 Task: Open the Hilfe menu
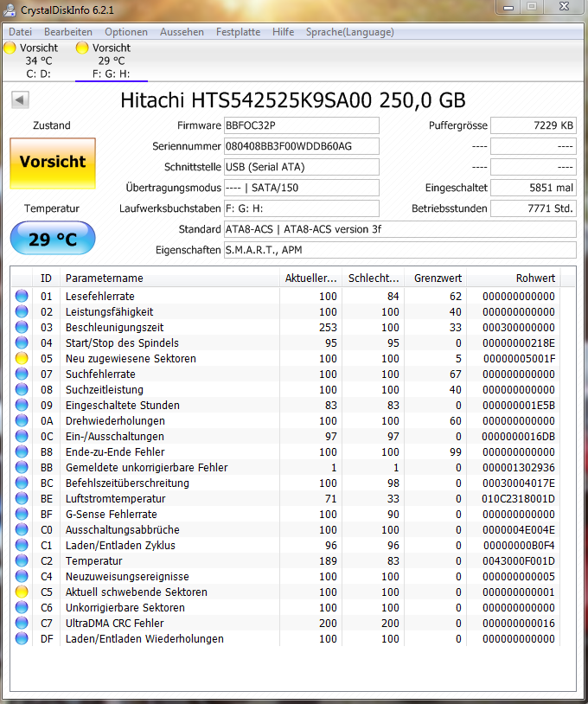pos(284,32)
